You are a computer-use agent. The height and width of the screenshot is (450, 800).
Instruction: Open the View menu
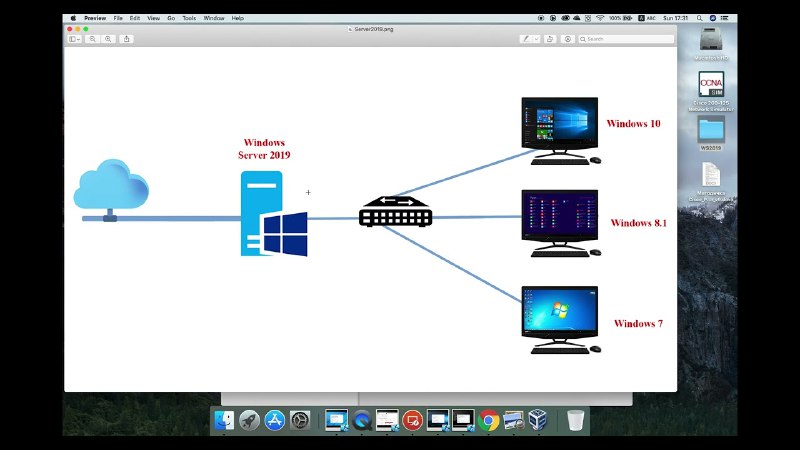click(154, 18)
